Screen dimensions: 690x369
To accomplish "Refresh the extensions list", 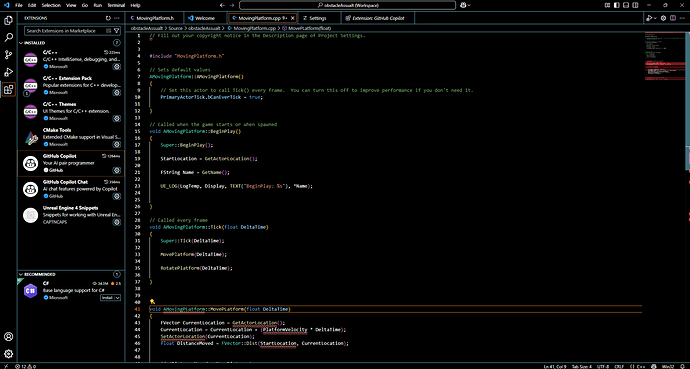I will pos(108,18).
